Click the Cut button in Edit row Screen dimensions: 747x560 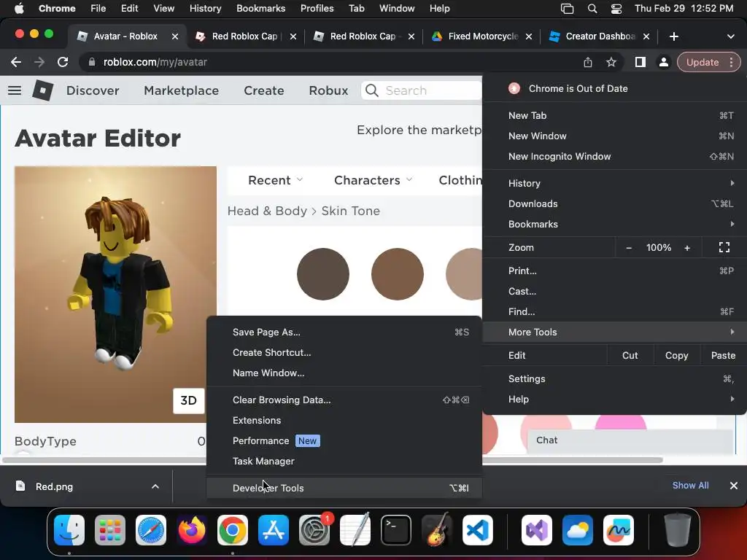pyautogui.click(x=630, y=355)
